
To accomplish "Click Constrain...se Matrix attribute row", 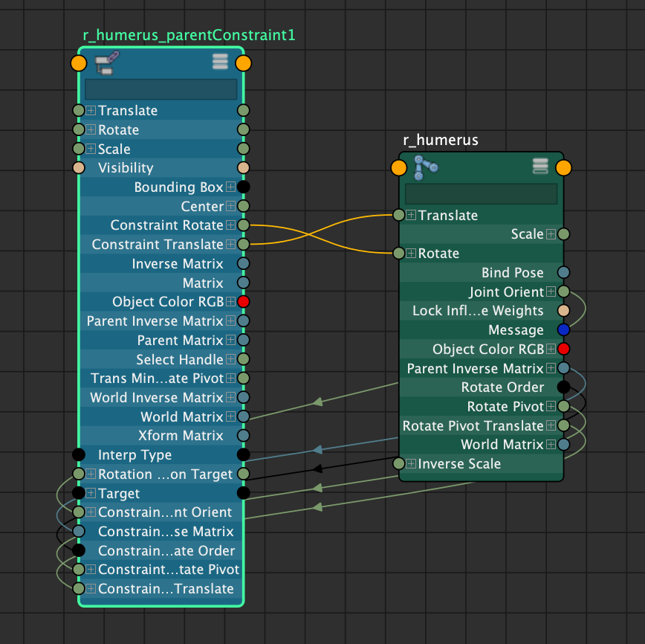I will 161,531.
